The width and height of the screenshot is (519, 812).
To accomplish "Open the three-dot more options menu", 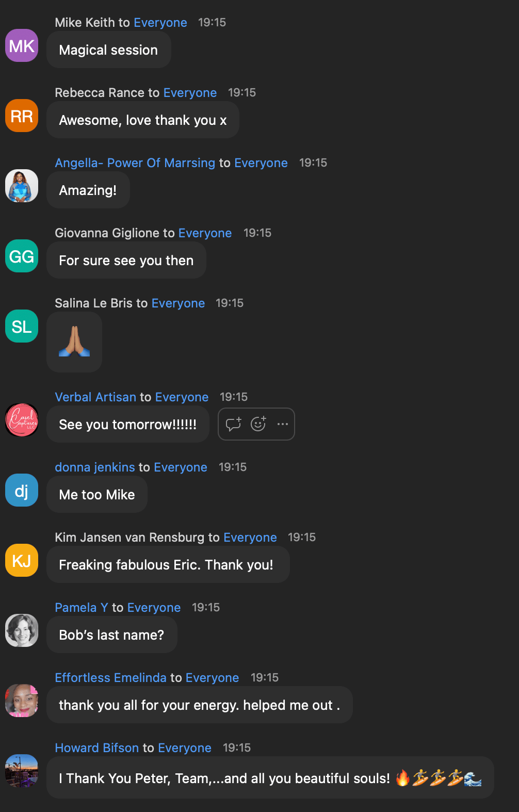I will [283, 424].
